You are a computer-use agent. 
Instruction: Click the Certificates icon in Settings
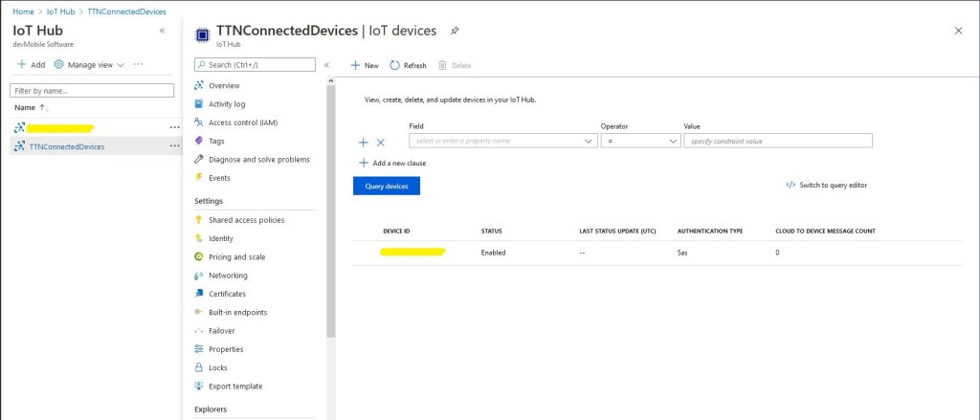(x=199, y=294)
